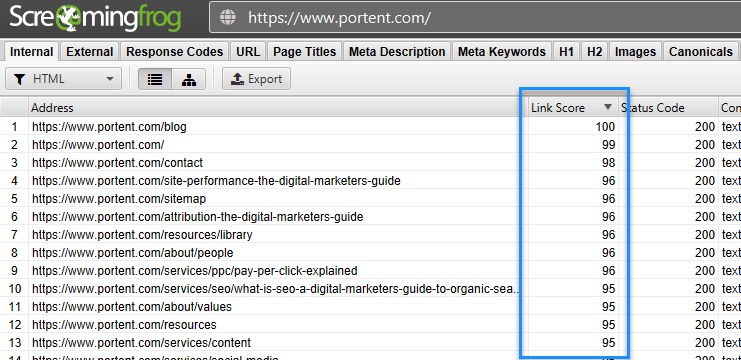The width and height of the screenshot is (741, 360).
Task: Click the URL field with portent.com
Action: point(475,18)
